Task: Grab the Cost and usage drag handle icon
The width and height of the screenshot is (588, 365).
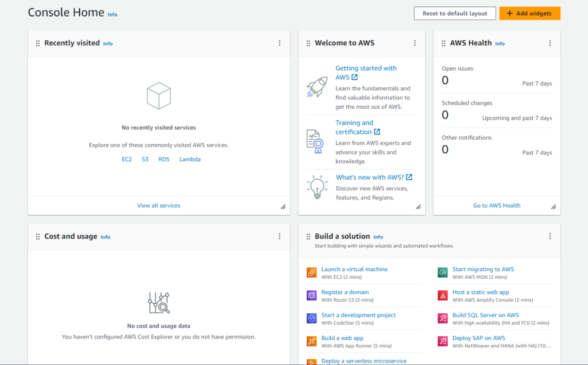Action: point(38,237)
